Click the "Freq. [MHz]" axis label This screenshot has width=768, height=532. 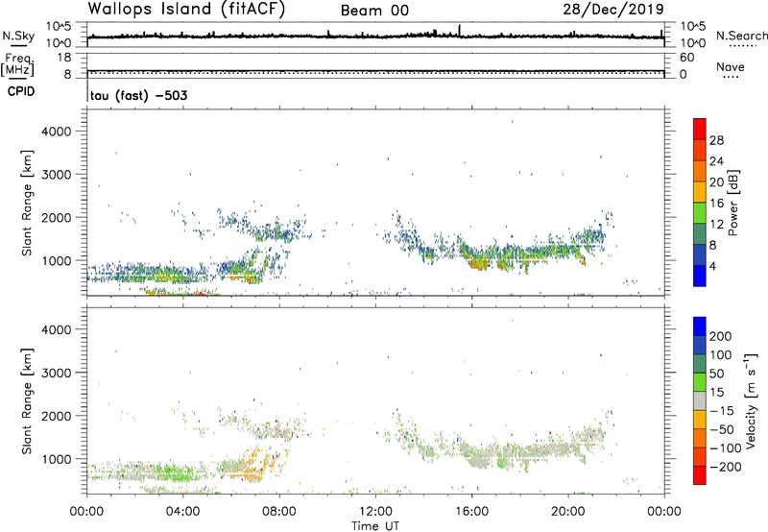tap(17, 64)
